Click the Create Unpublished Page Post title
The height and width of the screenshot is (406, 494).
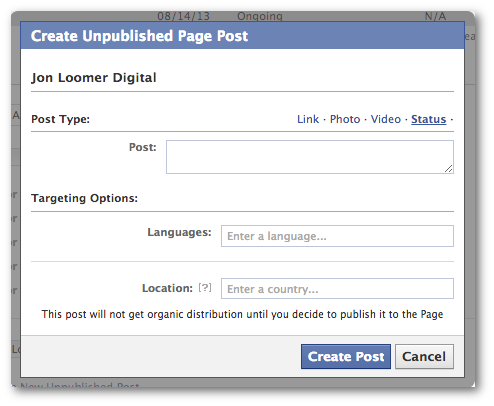tap(139, 36)
